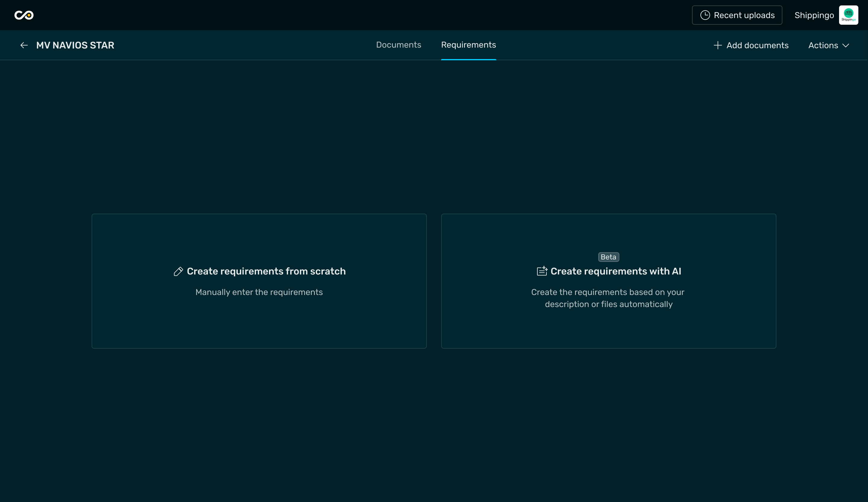Click the Beta badge
Screen dimensions: 868x502
(608, 257)
